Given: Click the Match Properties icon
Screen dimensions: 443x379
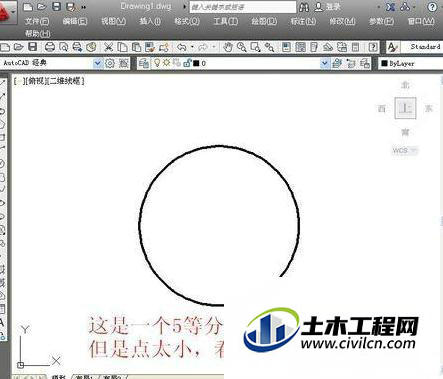Looking at the screenshot, I should (x=150, y=47).
